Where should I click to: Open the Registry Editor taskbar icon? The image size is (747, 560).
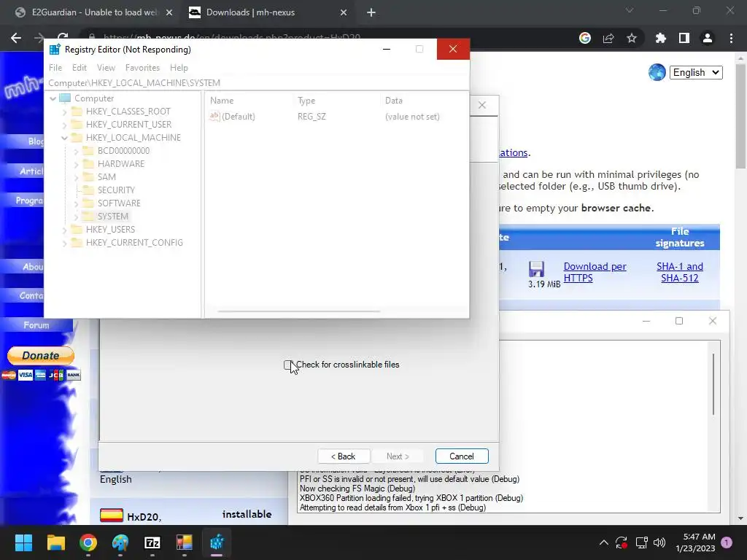(x=217, y=542)
